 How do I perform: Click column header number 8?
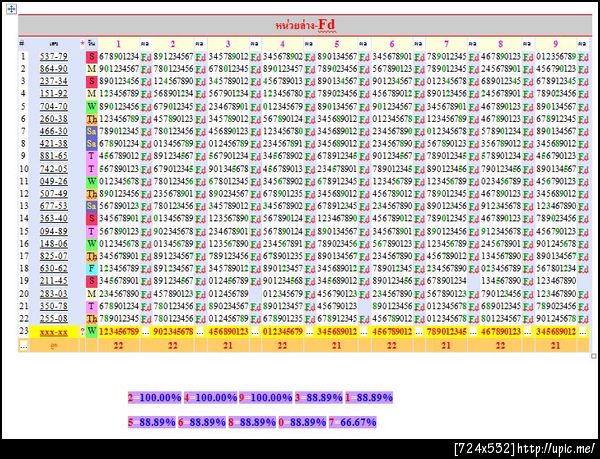pos(501,44)
